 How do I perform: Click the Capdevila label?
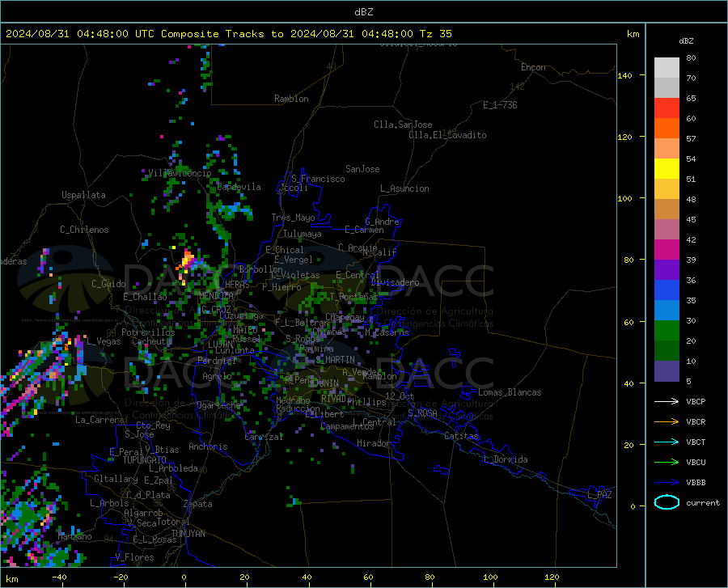point(239,187)
